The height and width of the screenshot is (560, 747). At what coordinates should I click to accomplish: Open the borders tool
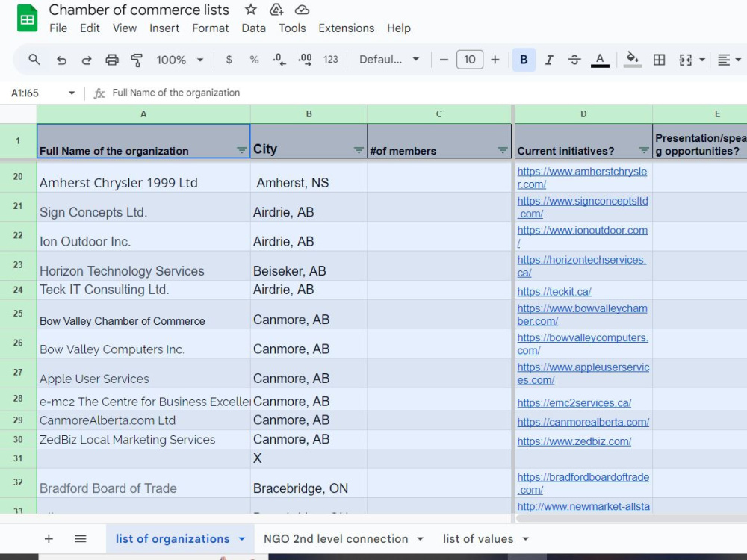[x=659, y=60]
